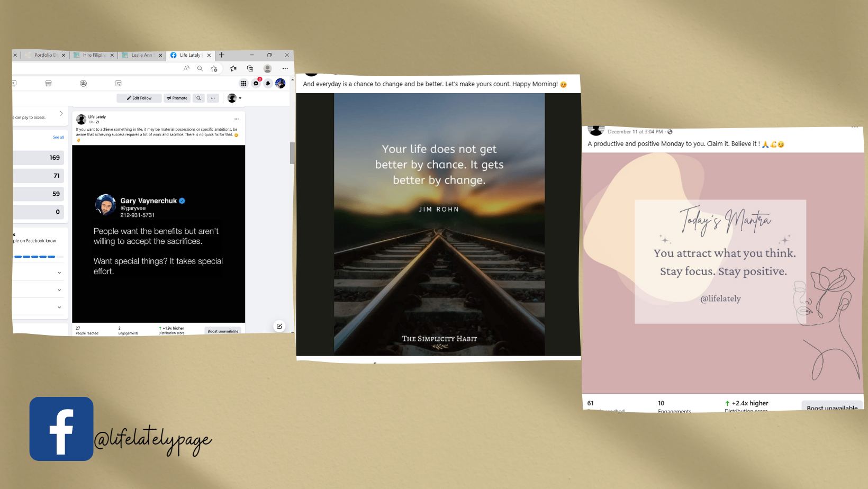Expand the third collapsed sidebar section
The width and height of the screenshot is (868, 489).
[x=59, y=307]
